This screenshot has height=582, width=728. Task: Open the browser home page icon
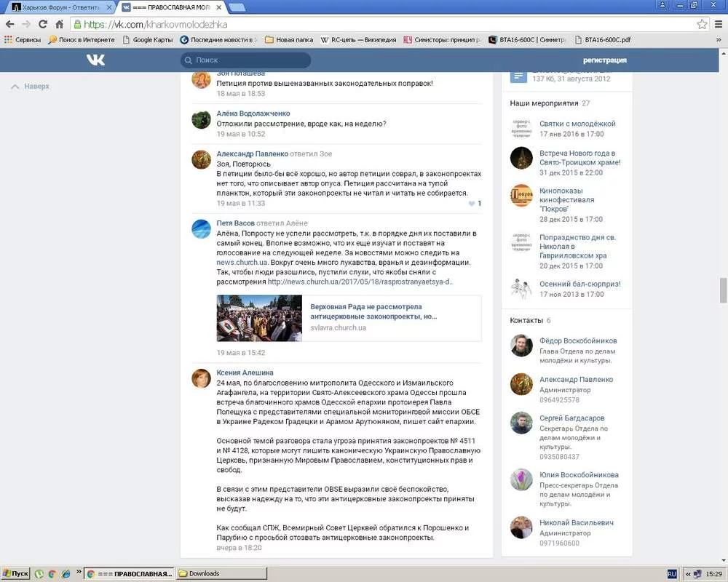tap(60, 24)
